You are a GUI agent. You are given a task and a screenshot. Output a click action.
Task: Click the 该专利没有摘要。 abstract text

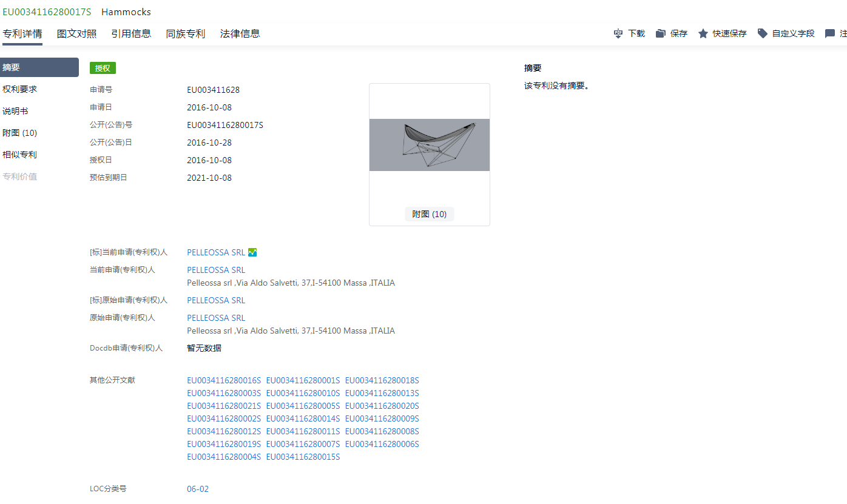pos(557,86)
